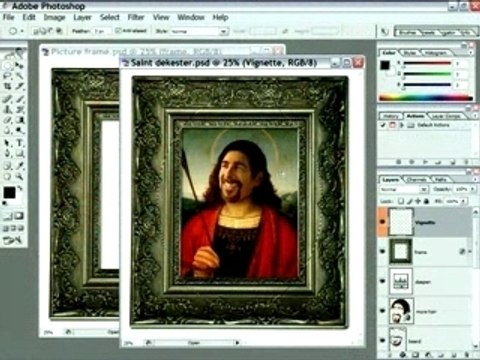Select the Brush tool

(19, 98)
